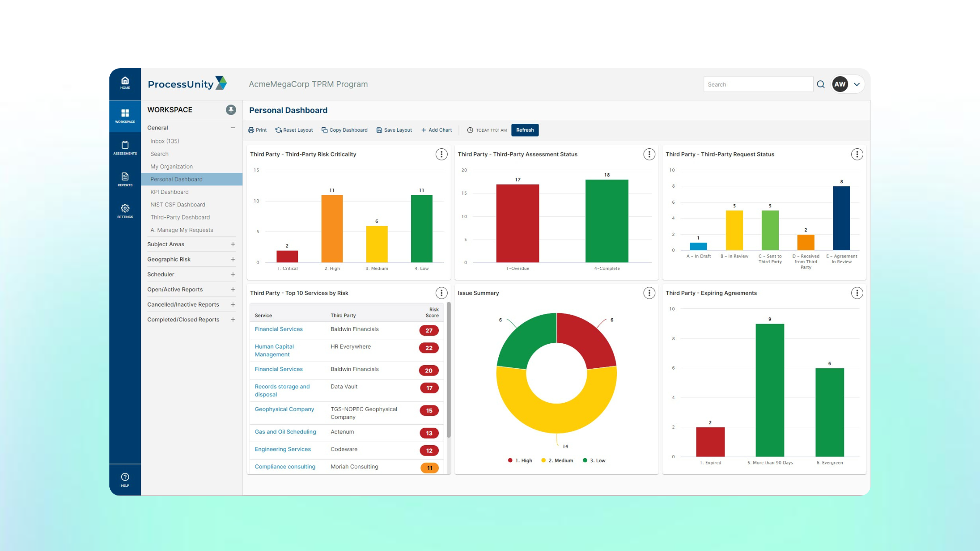Open options menu for Risk Criticality chart
The image size is (980, 551).
point(441,154)
